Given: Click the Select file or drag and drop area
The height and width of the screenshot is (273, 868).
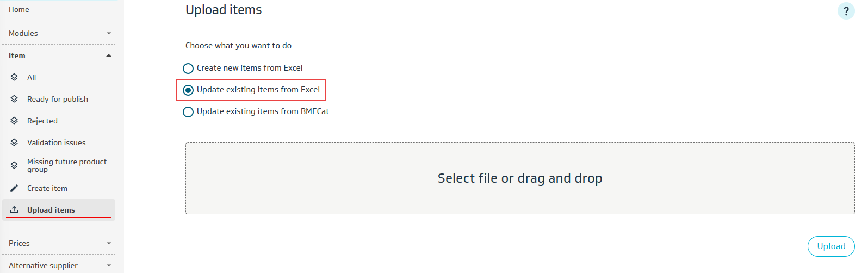Looking at the screenshot, I should (520, 178).
